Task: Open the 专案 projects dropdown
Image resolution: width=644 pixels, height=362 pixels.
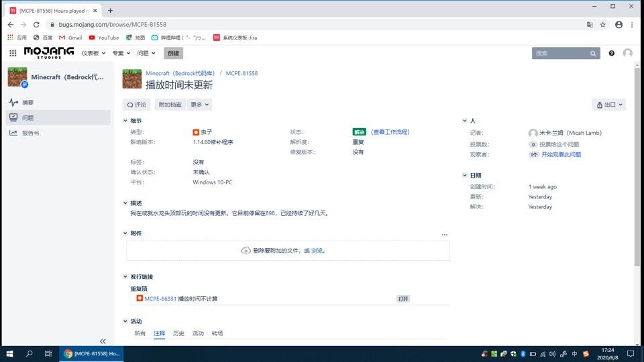Action: [121, 53]
